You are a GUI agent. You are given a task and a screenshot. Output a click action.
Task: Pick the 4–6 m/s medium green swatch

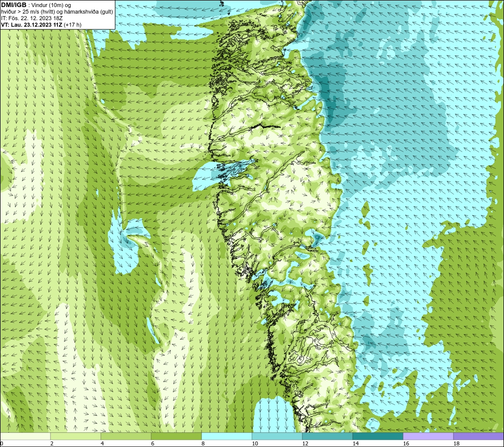point(126,436)
